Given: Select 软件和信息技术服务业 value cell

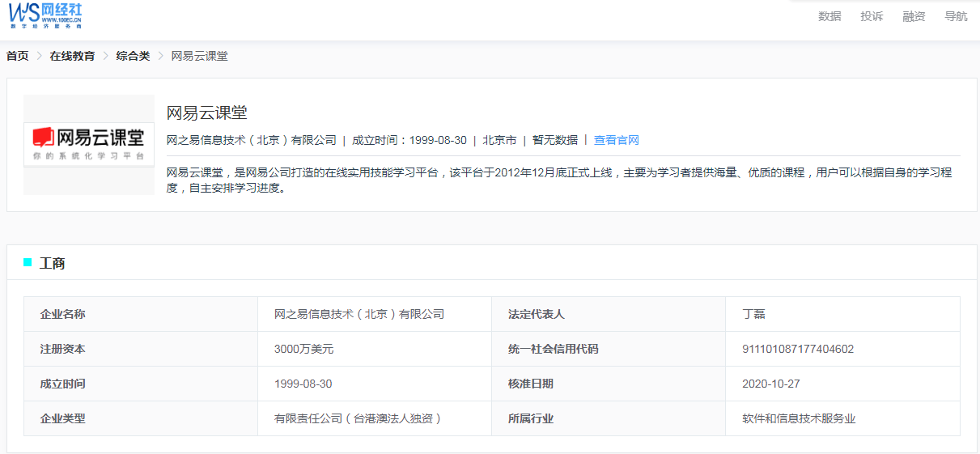Looking at the screenshot, I should coord(842,418).
